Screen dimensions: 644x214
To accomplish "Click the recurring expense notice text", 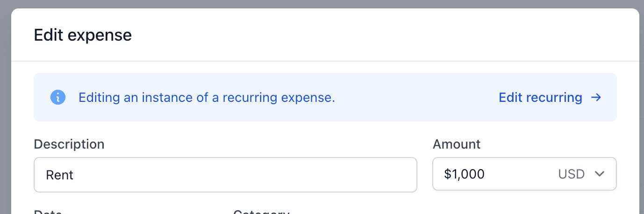I will [207, 98].
